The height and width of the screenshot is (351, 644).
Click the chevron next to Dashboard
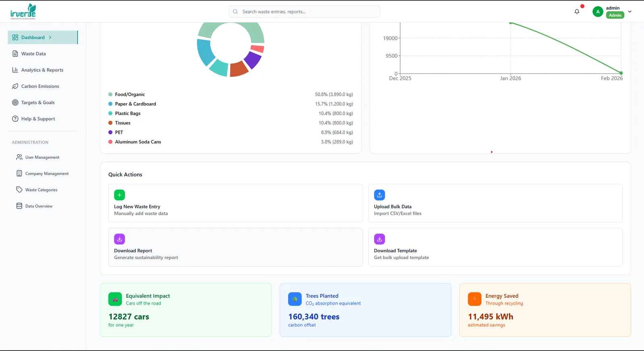coord(50,37)
